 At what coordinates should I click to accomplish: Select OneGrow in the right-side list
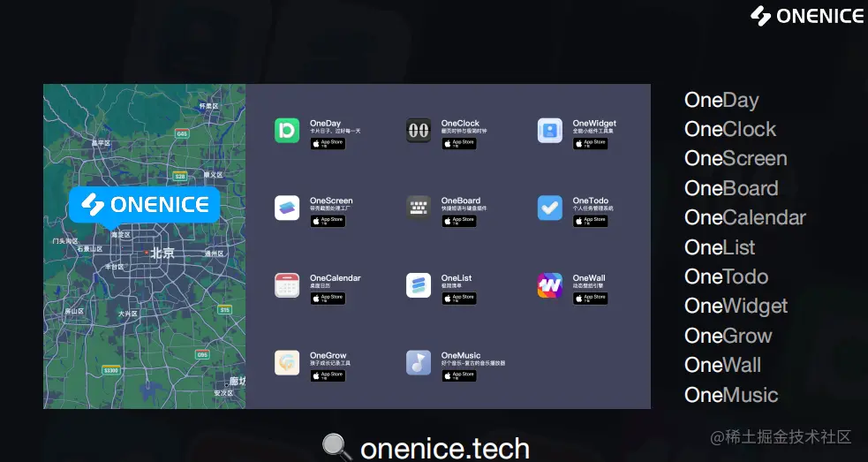point(728,336)
